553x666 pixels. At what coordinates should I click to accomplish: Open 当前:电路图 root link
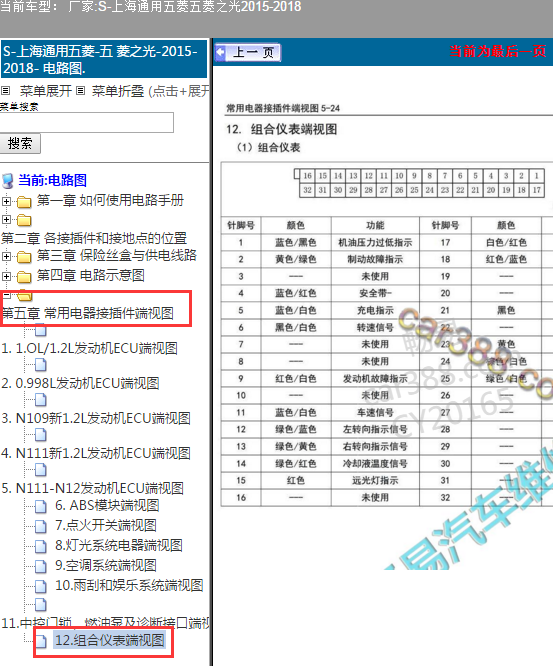point(53,180)
